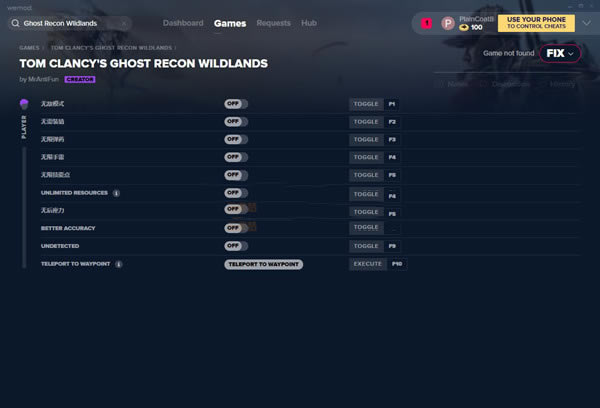Toggle the cheat bound to F3

(236, 139)
